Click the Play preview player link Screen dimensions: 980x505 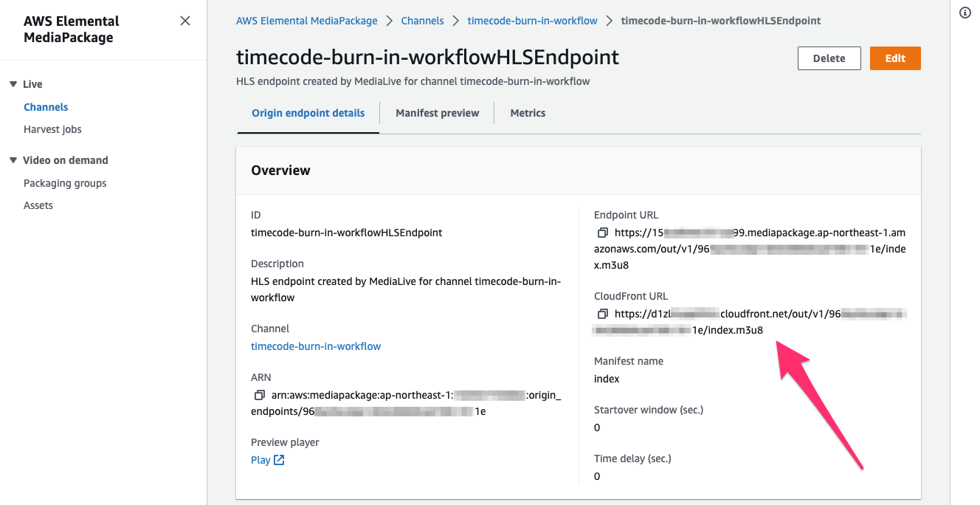click(260, 460)
